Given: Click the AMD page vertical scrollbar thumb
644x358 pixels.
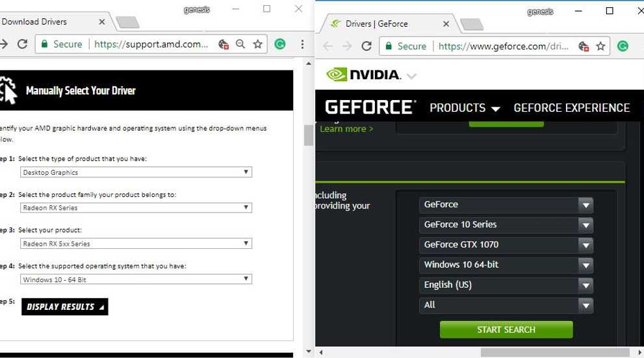Looking at the screenshot, I should point(309,135).
